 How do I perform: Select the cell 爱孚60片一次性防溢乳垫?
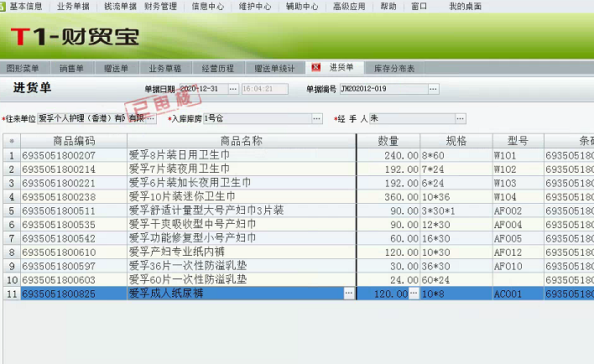[x=242, y=279]
